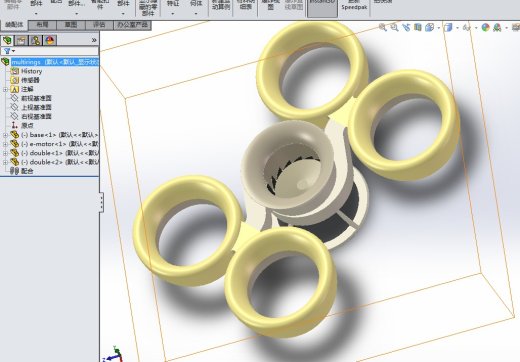Expand the base<1> component node
This screenshot has width=520, height=362.
pyautogui.click(x=5, y=135)
